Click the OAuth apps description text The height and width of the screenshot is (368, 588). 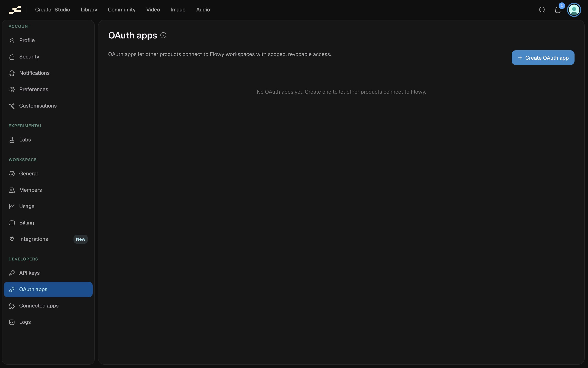click(x=219, y=54)
